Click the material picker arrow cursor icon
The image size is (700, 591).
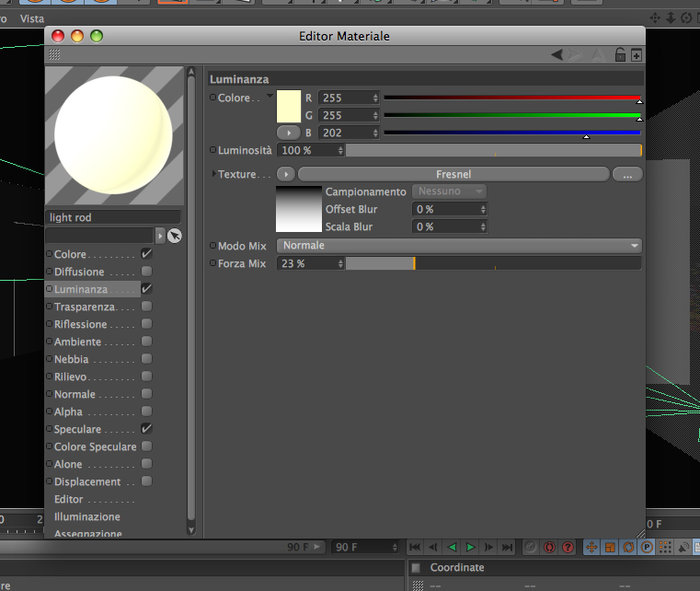[174, 235]
